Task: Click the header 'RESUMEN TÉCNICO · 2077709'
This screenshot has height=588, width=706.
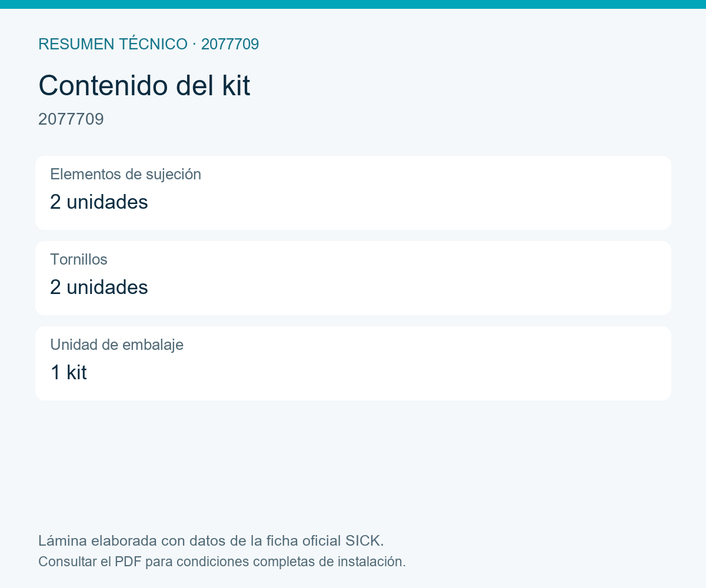Action: tap(148, 44)
